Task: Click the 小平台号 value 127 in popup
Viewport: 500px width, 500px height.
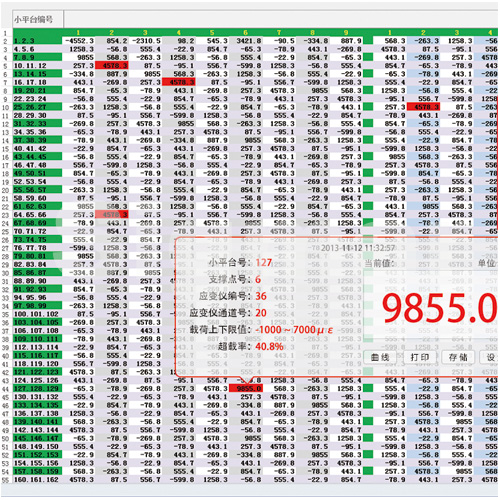Action: [x=264, y=263]
